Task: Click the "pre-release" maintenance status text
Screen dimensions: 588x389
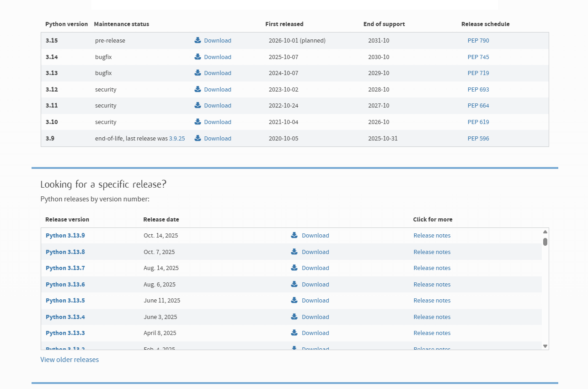Action: coord(110,41)
